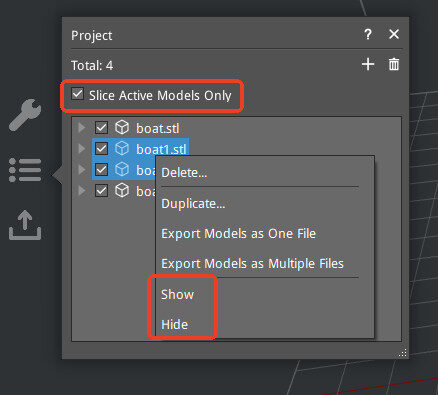Toggle Slice Active Models Only checkbox

(77, 94)
